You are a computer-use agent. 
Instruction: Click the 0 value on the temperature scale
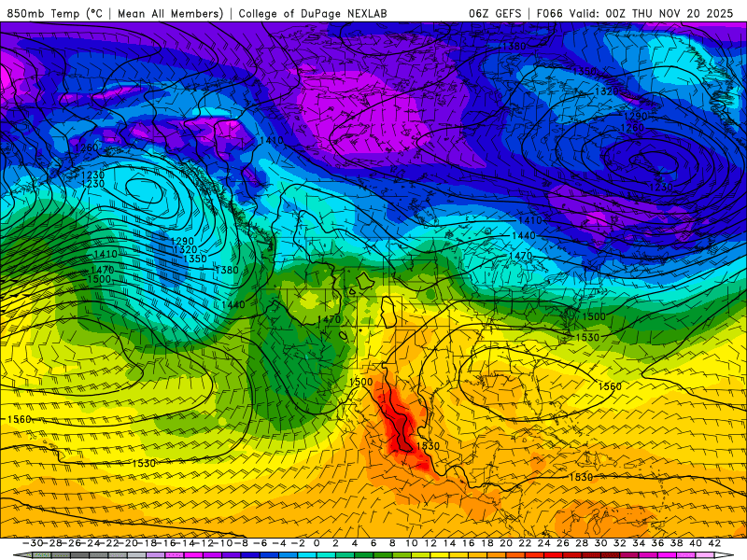click(x=317, y=543)
